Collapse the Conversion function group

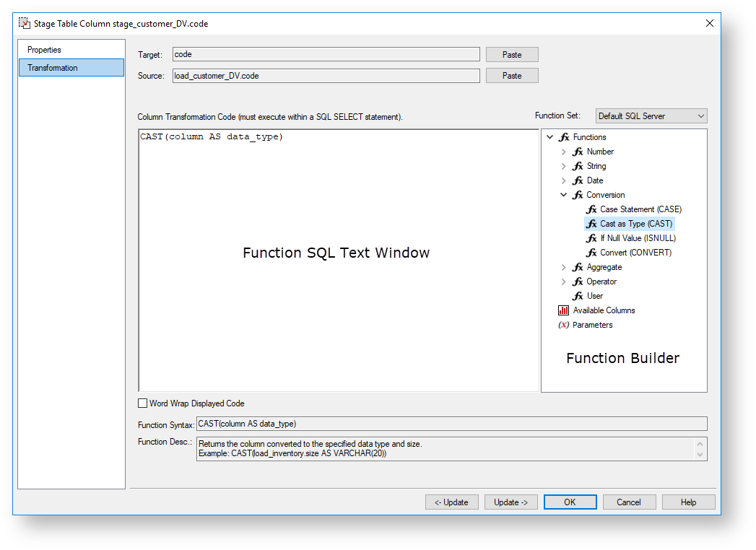[x=564, y=195]
